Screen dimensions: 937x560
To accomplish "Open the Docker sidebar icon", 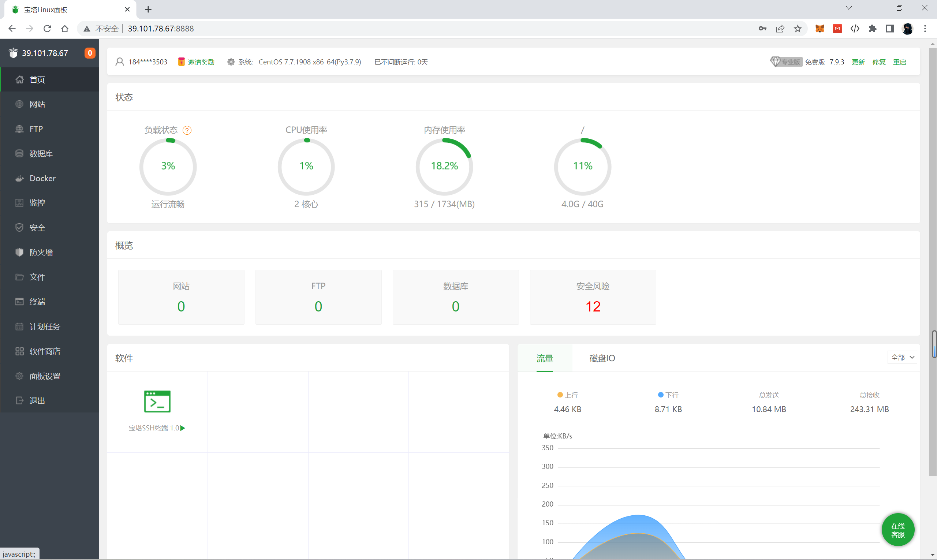I will pyautogui.click(x=19, y=179).
